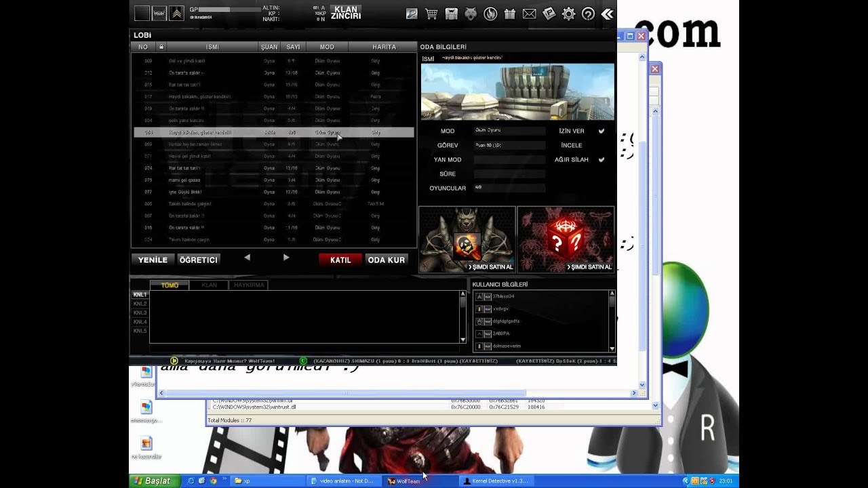Click the P tag icon beside the envelope
868x488 pixels.
click(x=549, y=14)
